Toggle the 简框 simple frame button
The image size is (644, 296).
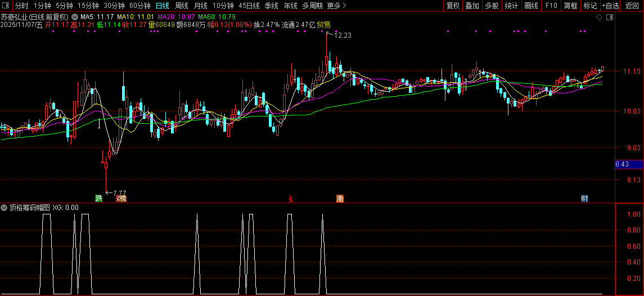(x=571, y=6)
